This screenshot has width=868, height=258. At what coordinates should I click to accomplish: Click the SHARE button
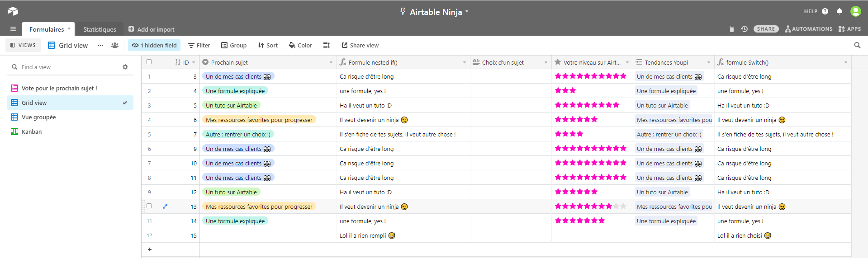(766, 29)
